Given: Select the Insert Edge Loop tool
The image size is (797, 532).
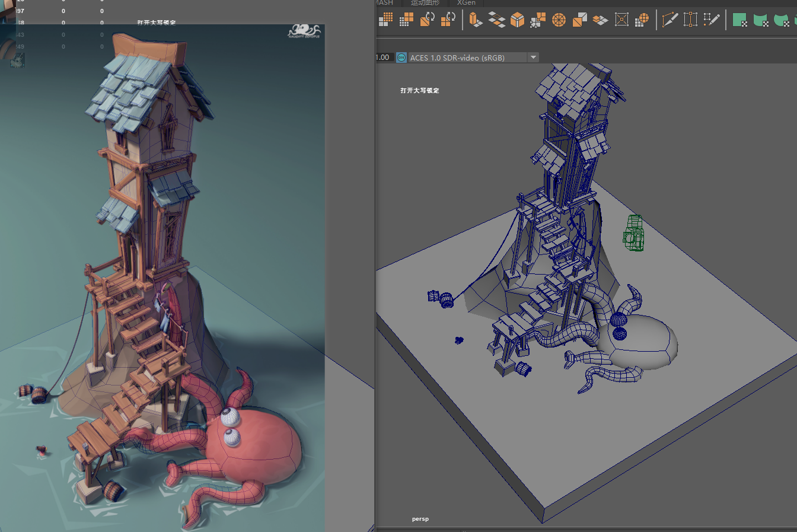Looking at the screenshot, I should pos(690,20).
